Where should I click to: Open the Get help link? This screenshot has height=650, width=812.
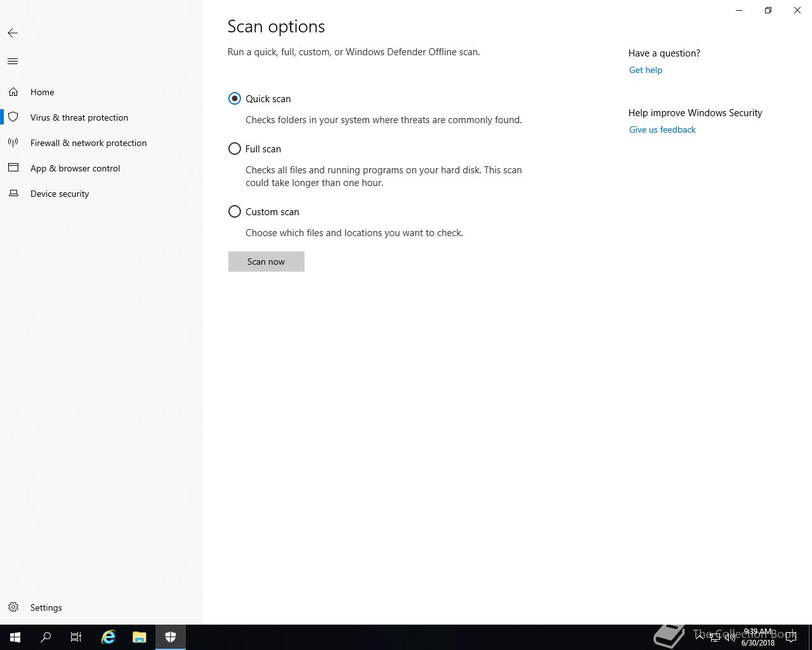click(646, 70)
